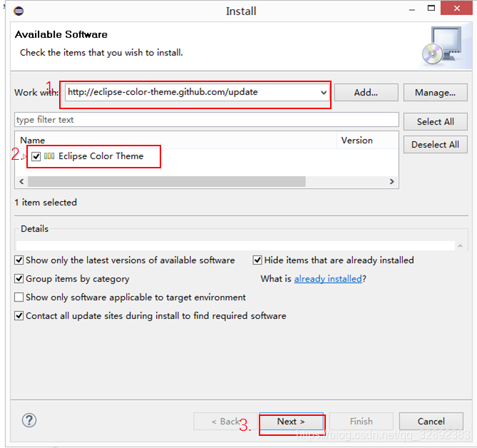Minimize the Install window
477x448 pixels.
412,10
